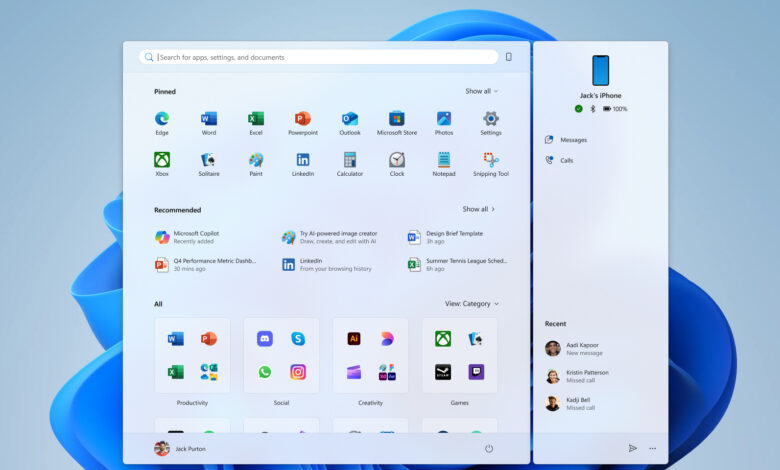This screenshot has width=780, height=470.
Task: Click the Jack's iPhone device image
Action: [x=600, y=71]
